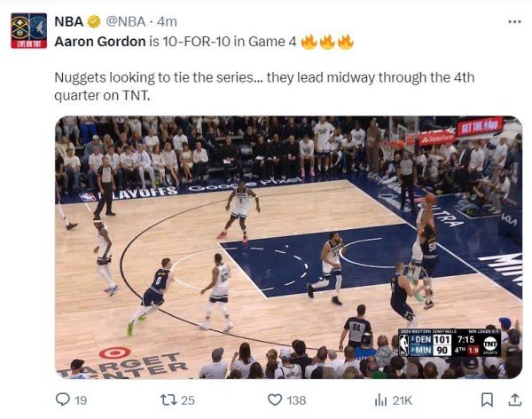
Task: Click the tweet text about Nuggets tying series
Action: 264,86
